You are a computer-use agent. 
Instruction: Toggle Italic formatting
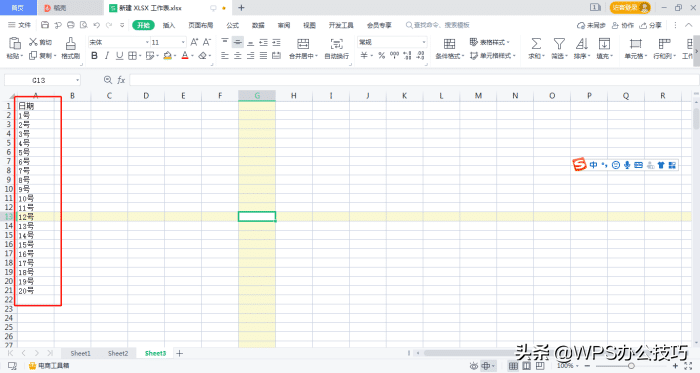(107, 56)
